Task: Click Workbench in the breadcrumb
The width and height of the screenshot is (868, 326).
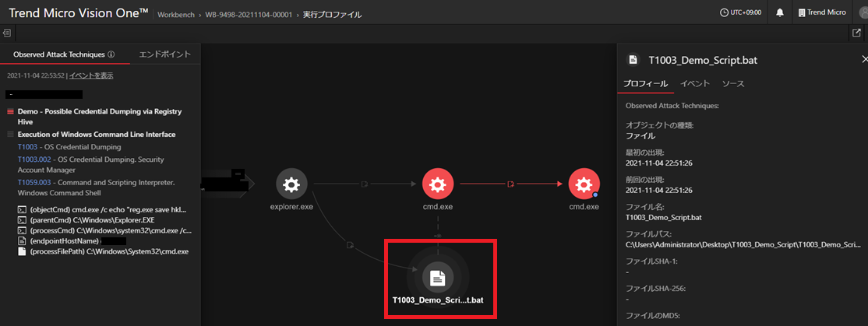Action: 176,15
